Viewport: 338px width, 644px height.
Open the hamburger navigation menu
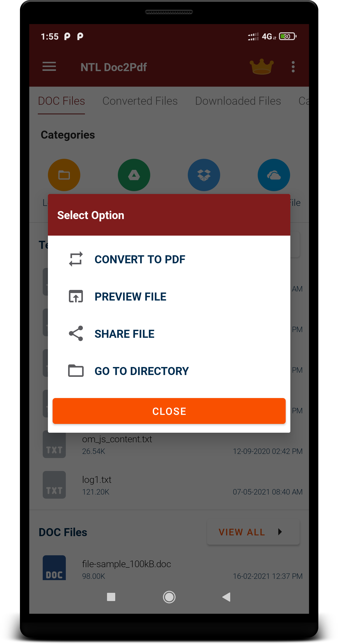[x=49, y=67]
